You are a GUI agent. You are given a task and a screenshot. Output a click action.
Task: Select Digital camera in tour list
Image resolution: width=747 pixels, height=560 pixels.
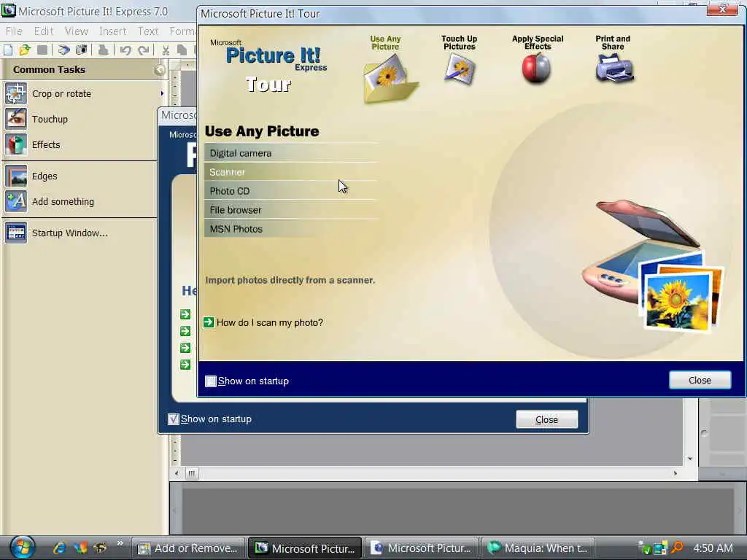(292, 153)
